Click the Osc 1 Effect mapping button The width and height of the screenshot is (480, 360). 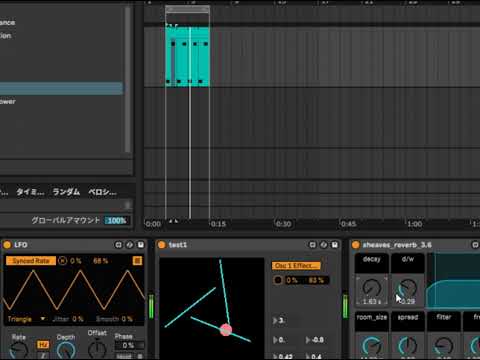tap(296, 266)
